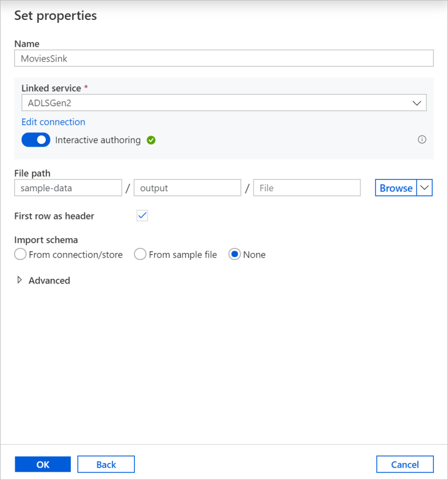Open the Browse dropdown arrow
The image size is (448, 480).
tap(425, 188)
